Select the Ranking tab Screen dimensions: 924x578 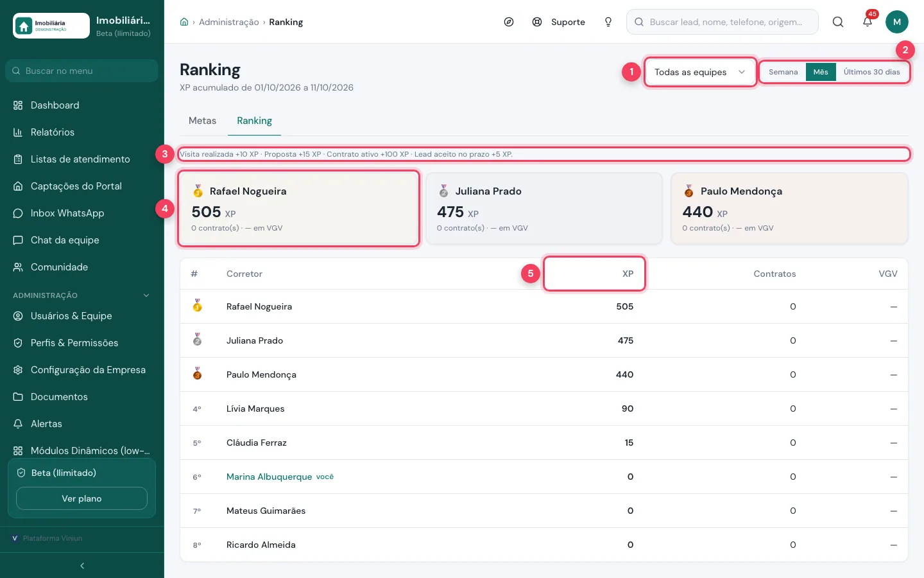pos(254,121)
